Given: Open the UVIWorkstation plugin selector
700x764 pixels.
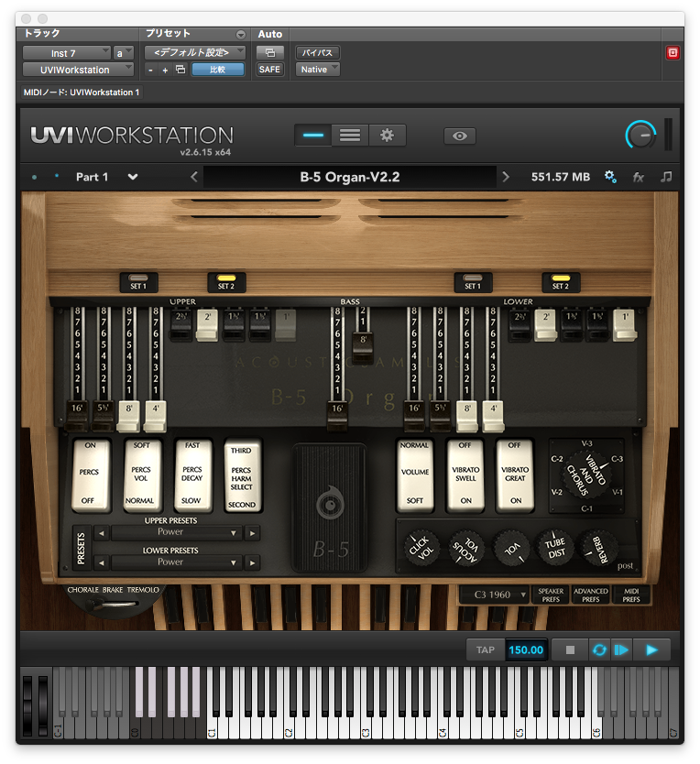Looking at the screenshot, I should (78, 70).
